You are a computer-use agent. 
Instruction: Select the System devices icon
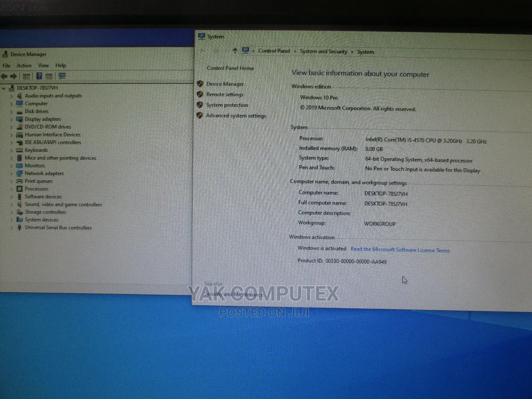(19, 220)
